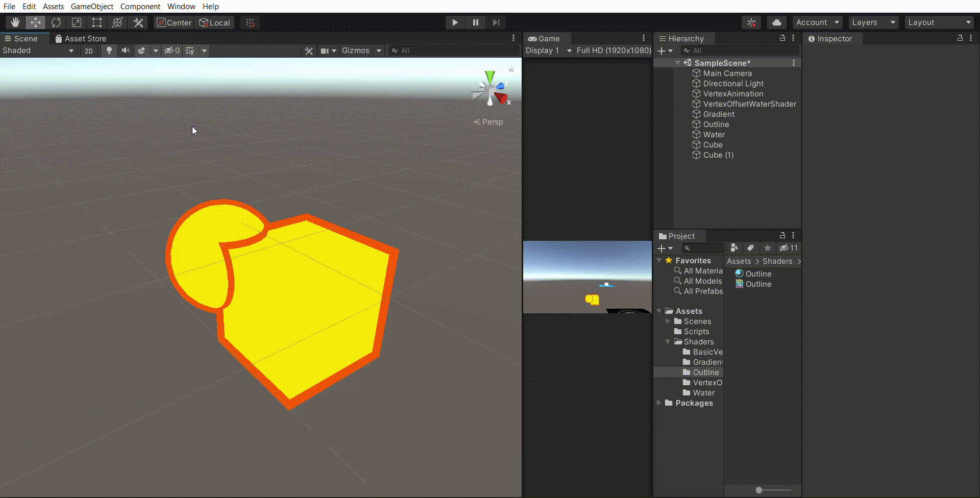Toggle hidden objects visibility in scene
The image size is (980, 498).
(172, 51)
